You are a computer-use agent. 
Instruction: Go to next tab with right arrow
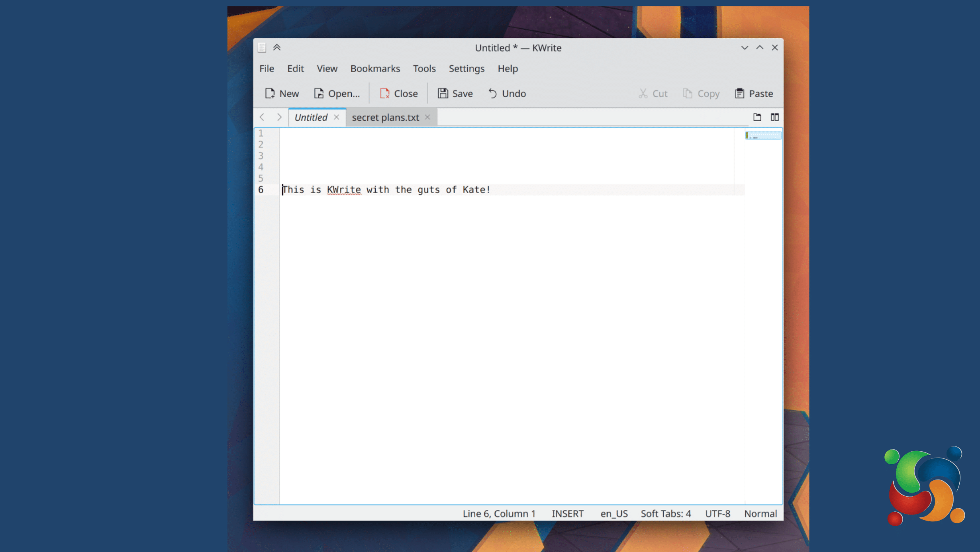279,117
